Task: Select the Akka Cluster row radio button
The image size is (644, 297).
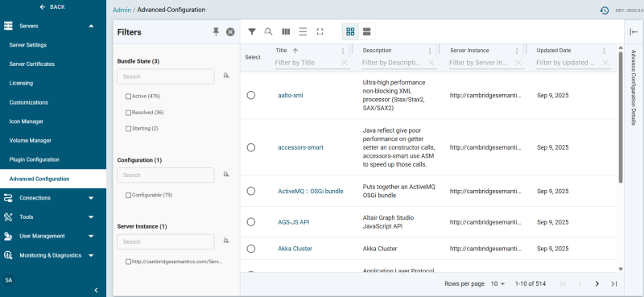Action: pos(251,249)
